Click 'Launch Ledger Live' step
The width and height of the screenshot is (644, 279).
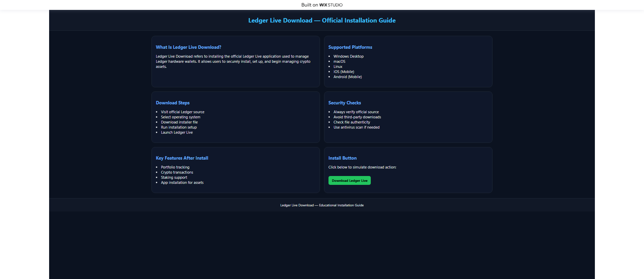tap(177, 132)
